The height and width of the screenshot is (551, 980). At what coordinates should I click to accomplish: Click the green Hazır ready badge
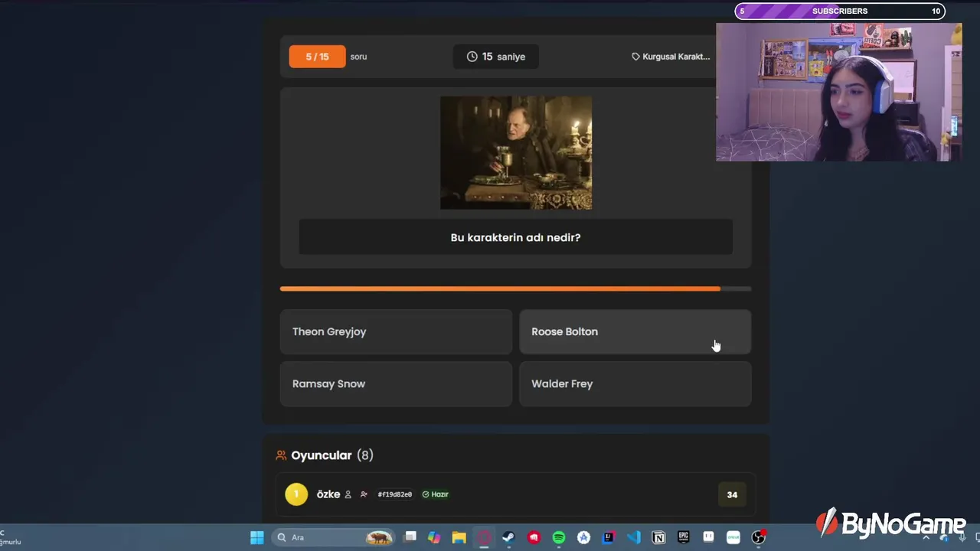click(x=436, y=494)
